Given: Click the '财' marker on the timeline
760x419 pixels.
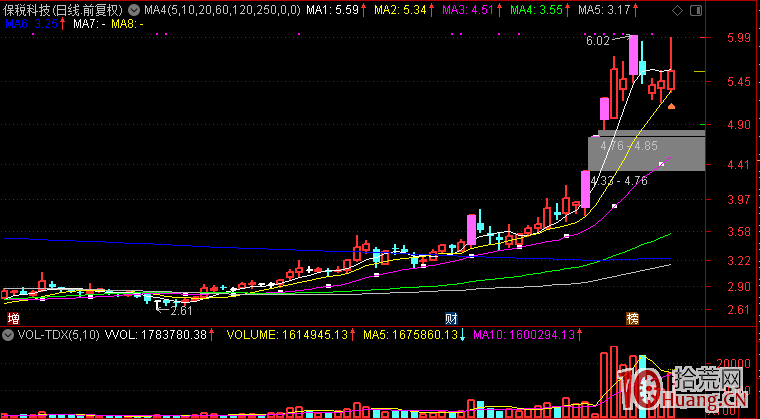Looking at the screenshot, I should point(452,318).
